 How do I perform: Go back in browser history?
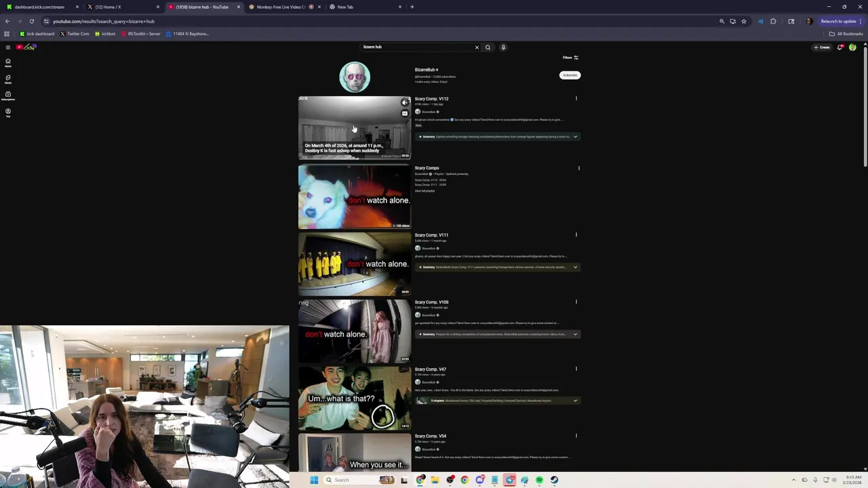point(7,21)
